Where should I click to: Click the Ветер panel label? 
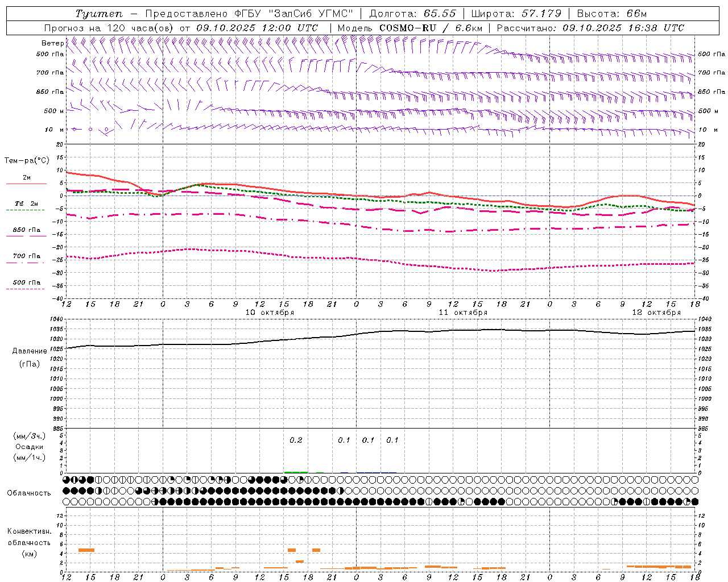[52, 43]
